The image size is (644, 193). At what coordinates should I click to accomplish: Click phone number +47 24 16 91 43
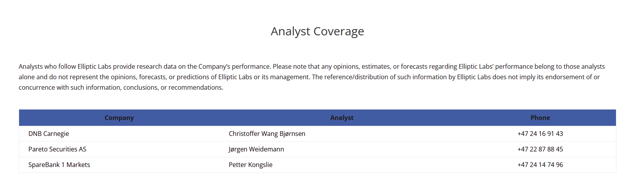[x=540, y=134]
